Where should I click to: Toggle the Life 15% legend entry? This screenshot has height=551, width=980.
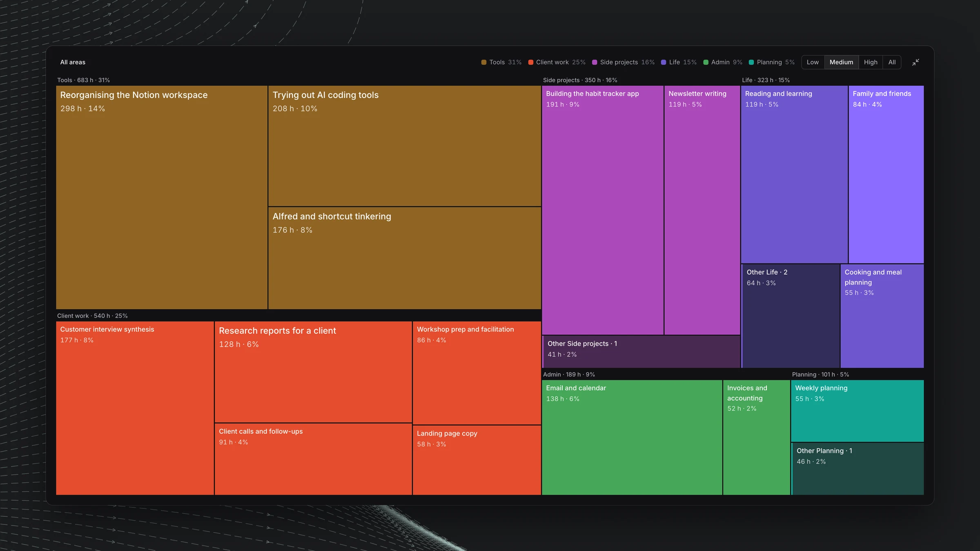[679, 62]
